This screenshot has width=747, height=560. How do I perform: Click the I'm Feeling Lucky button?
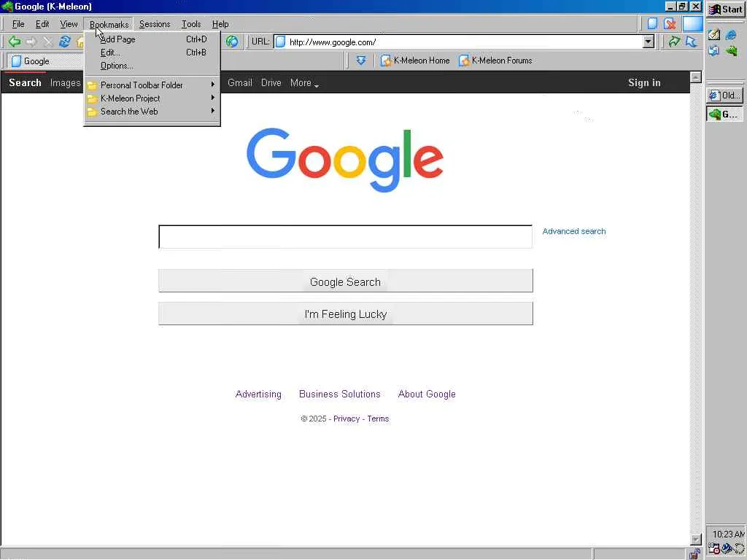(345, 314)
